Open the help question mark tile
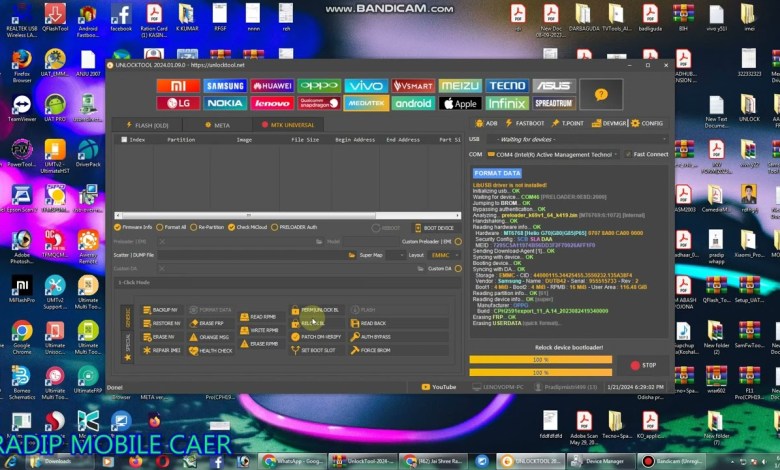 (x=601, y=94)
